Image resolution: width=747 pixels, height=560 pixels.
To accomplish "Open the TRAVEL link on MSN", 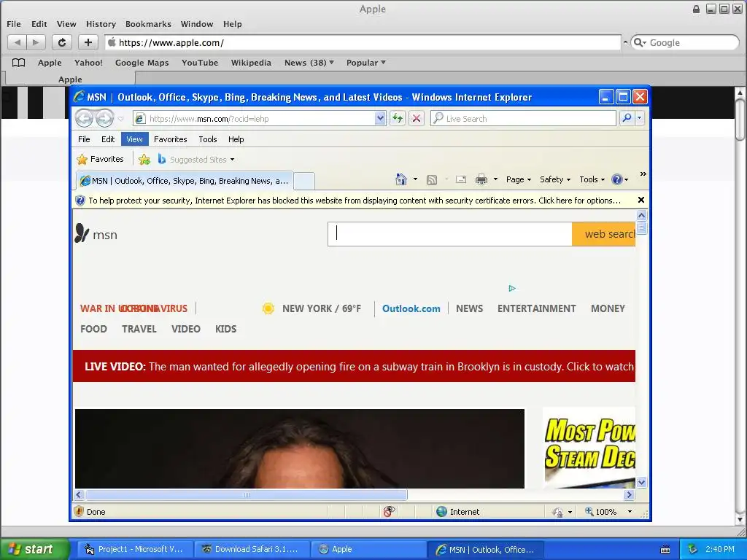I will pos(139,329).
